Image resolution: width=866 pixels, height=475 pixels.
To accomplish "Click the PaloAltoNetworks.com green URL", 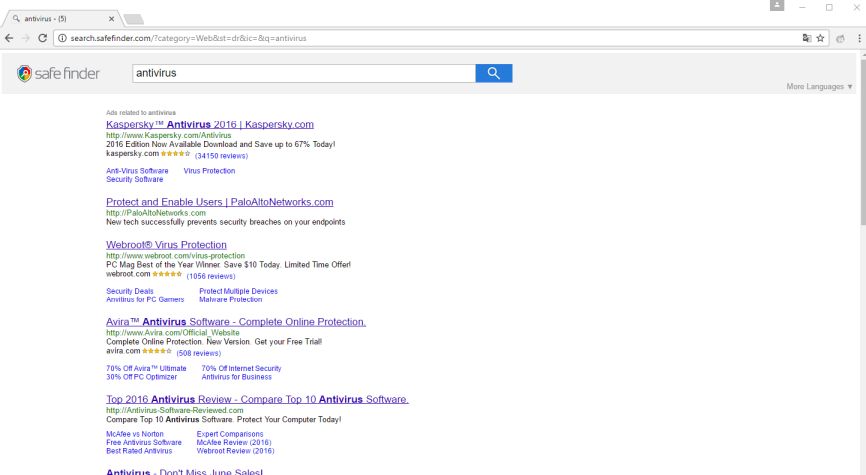I will click(x=156, y=213).
